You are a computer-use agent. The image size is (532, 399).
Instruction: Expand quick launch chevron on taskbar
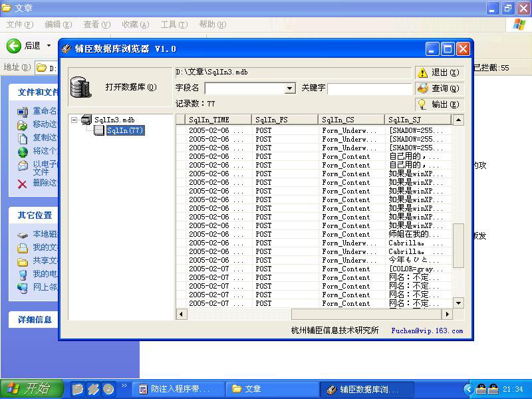tap(124, 385)
